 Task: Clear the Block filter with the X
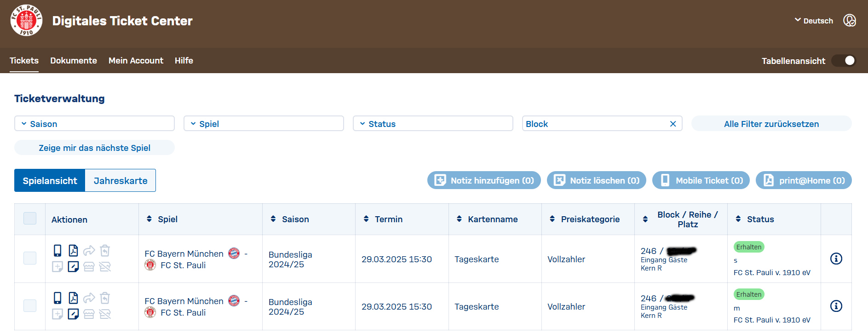point(673,124)
